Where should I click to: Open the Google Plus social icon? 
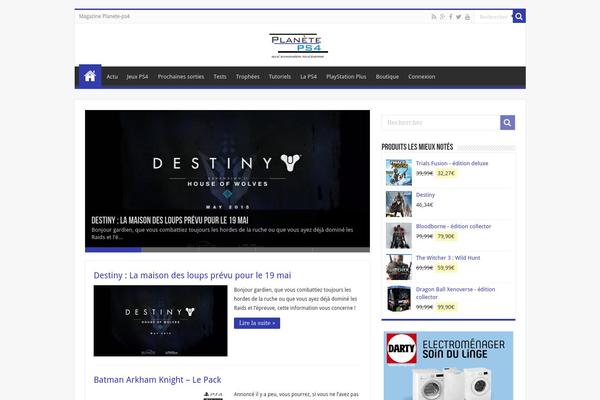tap(442, 17)
